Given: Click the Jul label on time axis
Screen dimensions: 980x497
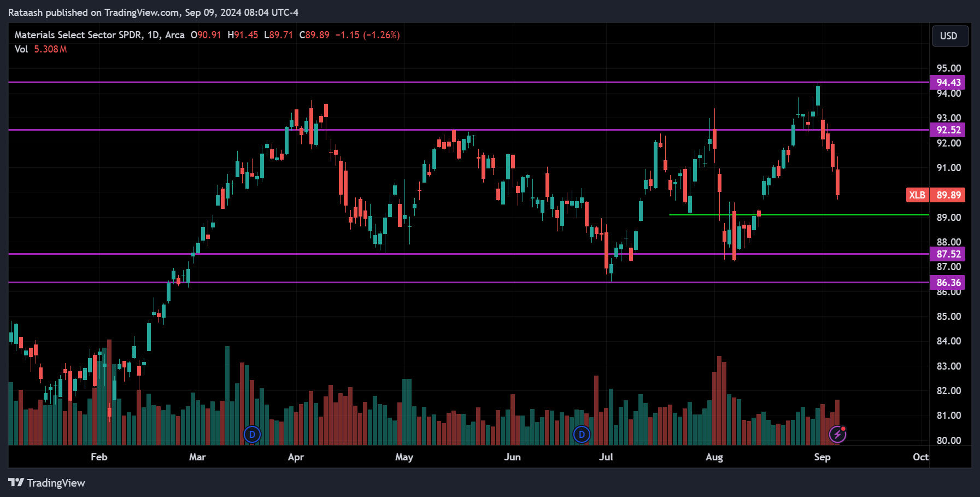Looking at the screenshot, I should (606, 457).
